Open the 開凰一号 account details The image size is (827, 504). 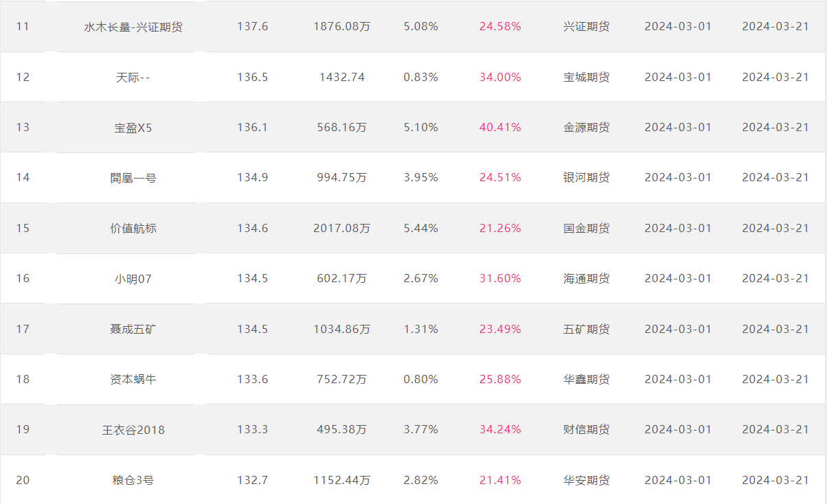click(x=133, y=178)
